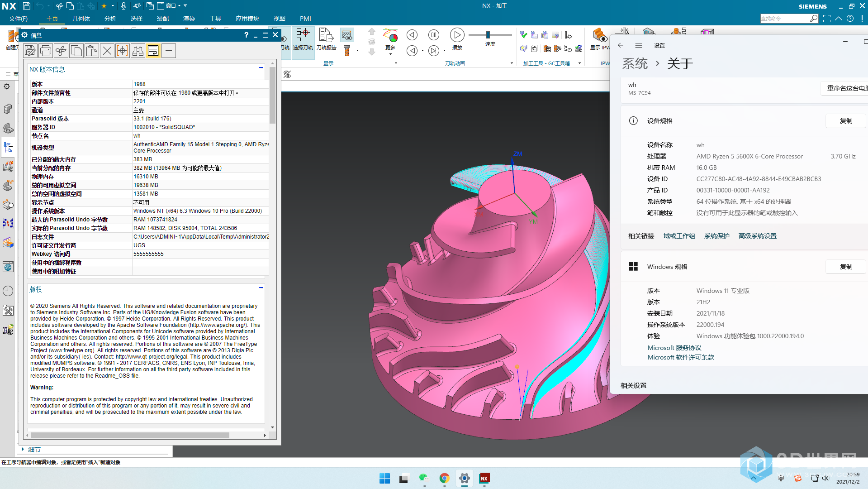The image size is (868, 489).
Task: Open the web browser sidebar icon
Action: click(x=8, y=267)
